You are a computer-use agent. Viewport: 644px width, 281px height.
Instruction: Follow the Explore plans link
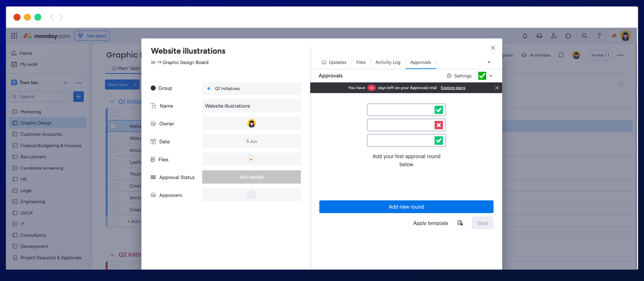[453, 88]
